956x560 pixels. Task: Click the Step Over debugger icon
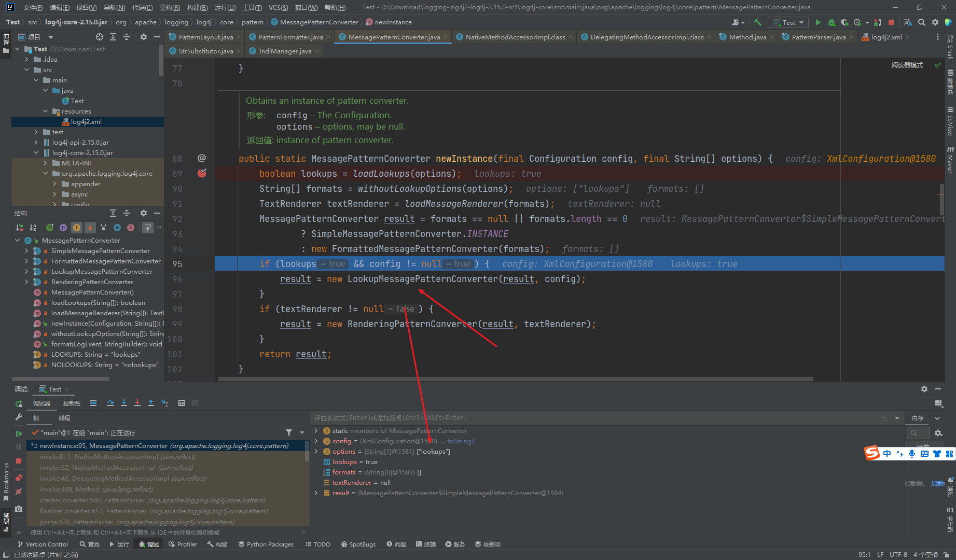coord(110,403)
